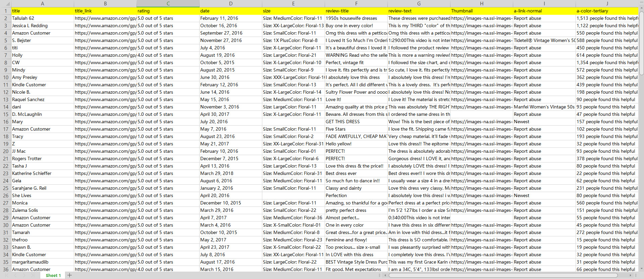Select the 'Tallulah 62' cell
The height and width of the screenshot is (279, 644).
coord(43,18)
